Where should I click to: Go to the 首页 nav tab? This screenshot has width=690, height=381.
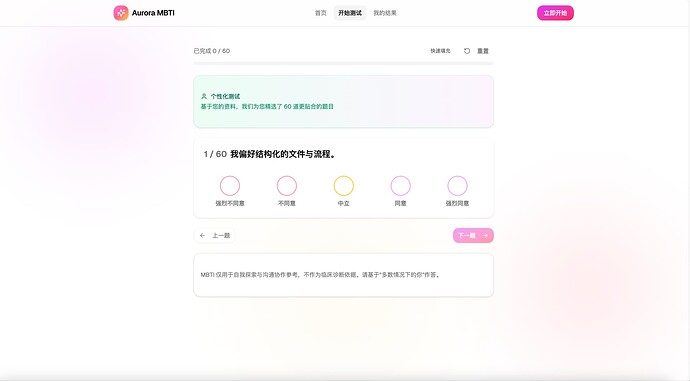(x=321, y=13)
